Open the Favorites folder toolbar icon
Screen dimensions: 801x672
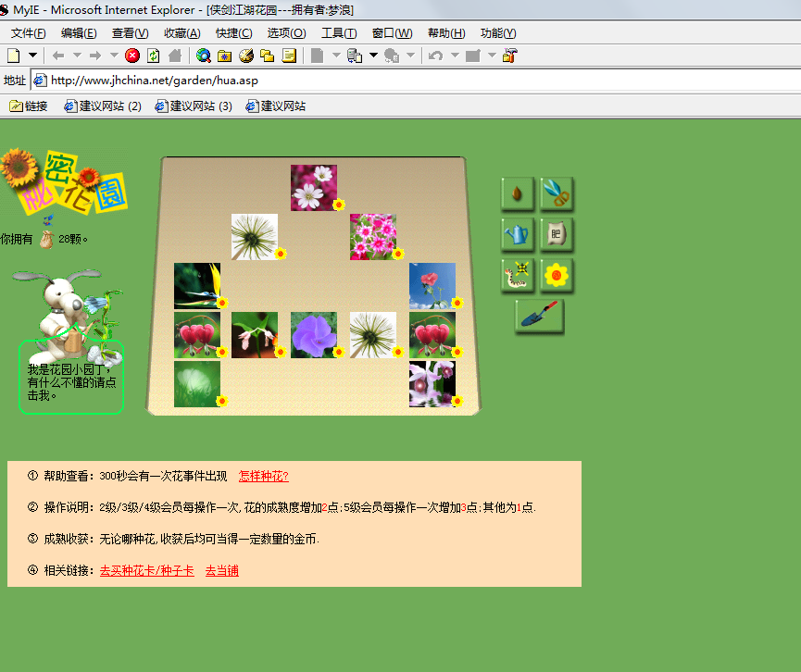click(224, 56)
